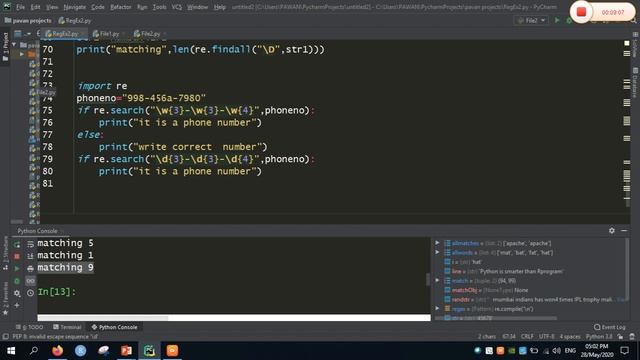640x360 pixels.
Task: Click the variables panel horizontal scrollbar
Action: [496, 318]
